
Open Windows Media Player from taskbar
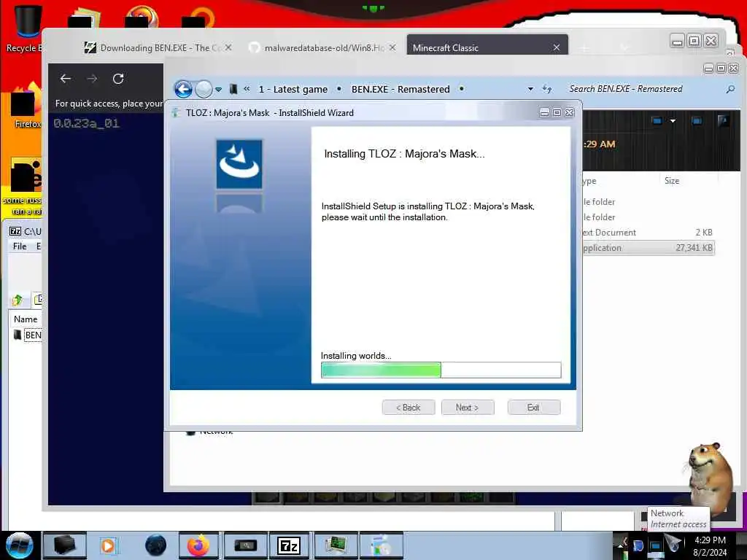coord(109,545)
